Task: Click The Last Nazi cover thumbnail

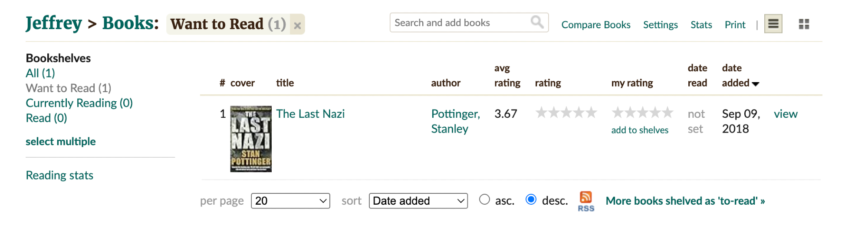Action: click(251, 139)
